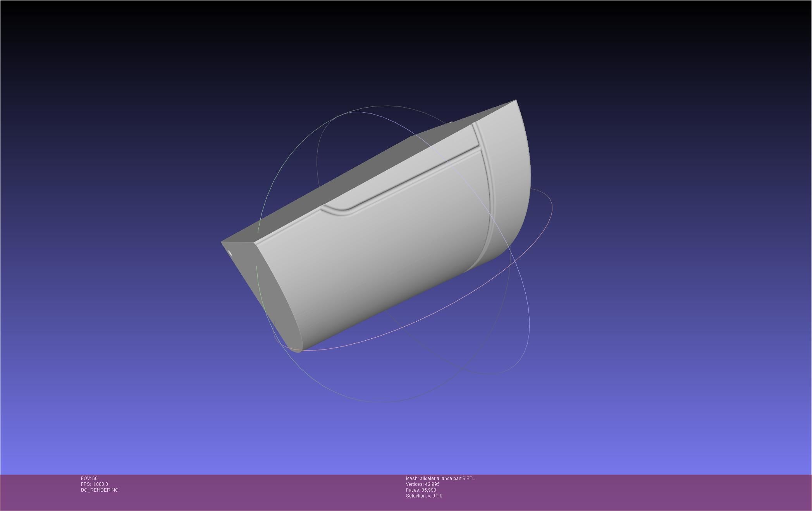Viewport: 812px width, 511px height.
Task: Click the BO_RENDERING status label
Action: (100, 490)
